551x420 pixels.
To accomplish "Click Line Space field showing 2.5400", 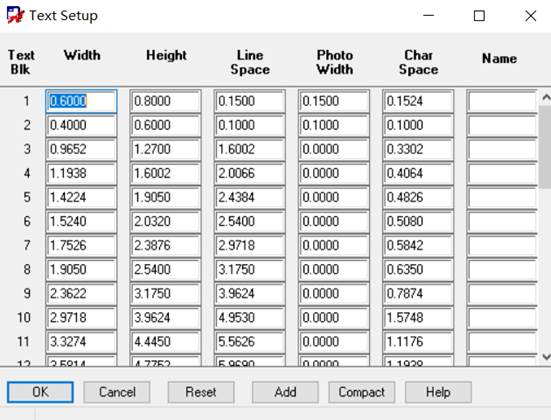I will point(250,222).
